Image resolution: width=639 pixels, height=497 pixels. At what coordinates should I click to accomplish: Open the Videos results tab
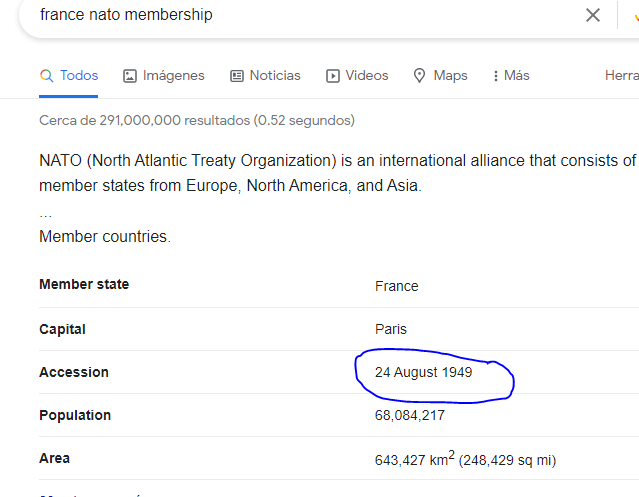point(366,76)
